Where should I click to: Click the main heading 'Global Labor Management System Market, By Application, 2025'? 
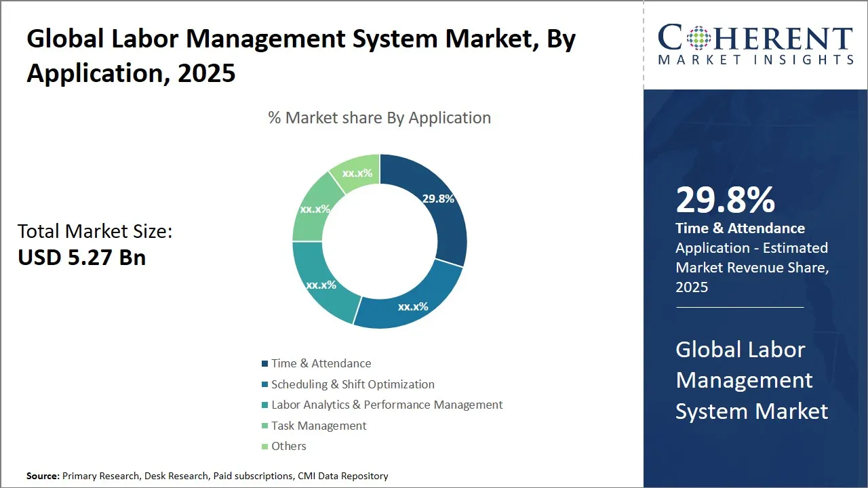point(300,56)
